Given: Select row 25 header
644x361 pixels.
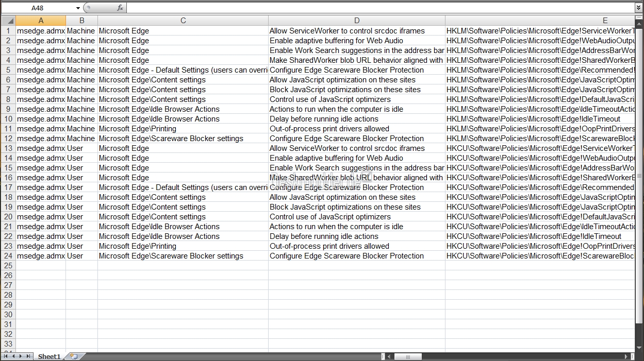Looking at the screenshot, I should click(8, 266).
